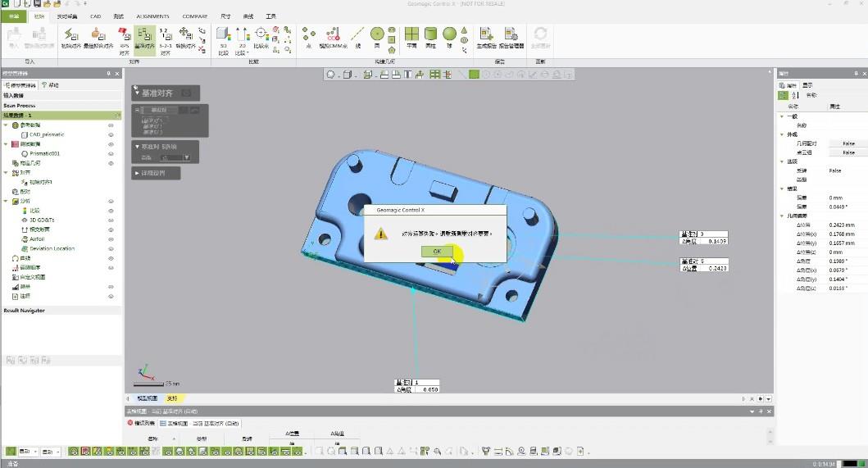Open the Generate Report tool
Screen dimensions: 868x468
[486, 38]
